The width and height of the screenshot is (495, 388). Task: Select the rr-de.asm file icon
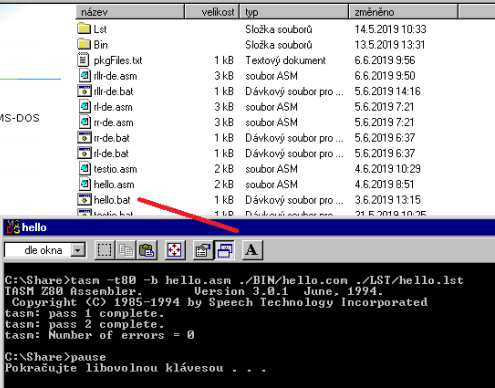(x=85, y=122)
